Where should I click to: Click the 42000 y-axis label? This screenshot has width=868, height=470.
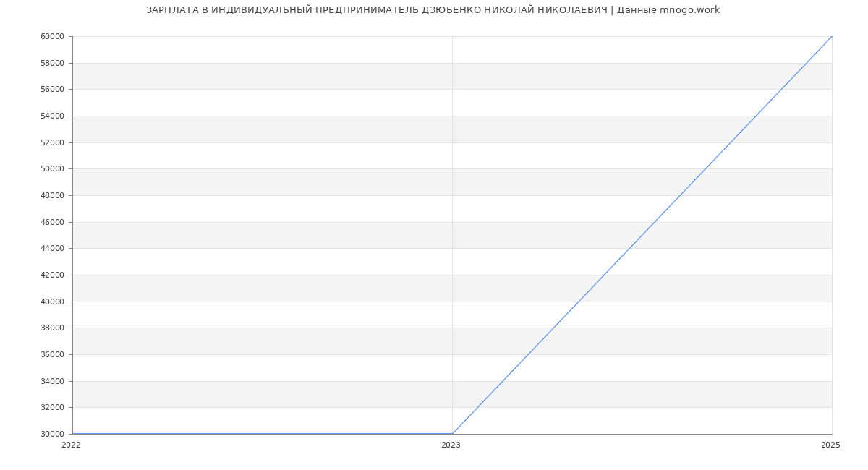pos(52,275)
